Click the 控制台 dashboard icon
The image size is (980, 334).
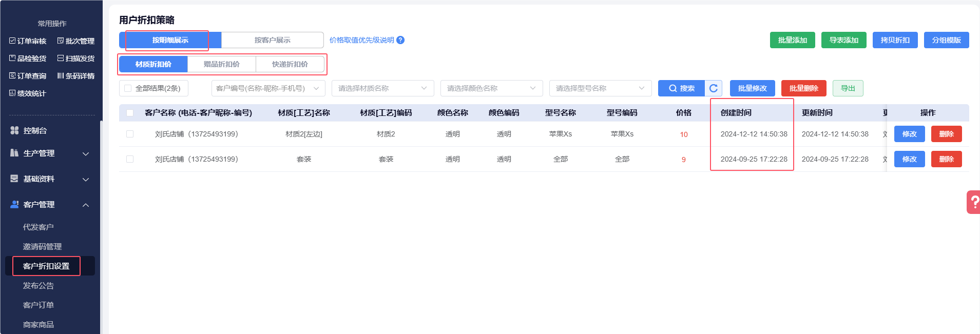14,131
